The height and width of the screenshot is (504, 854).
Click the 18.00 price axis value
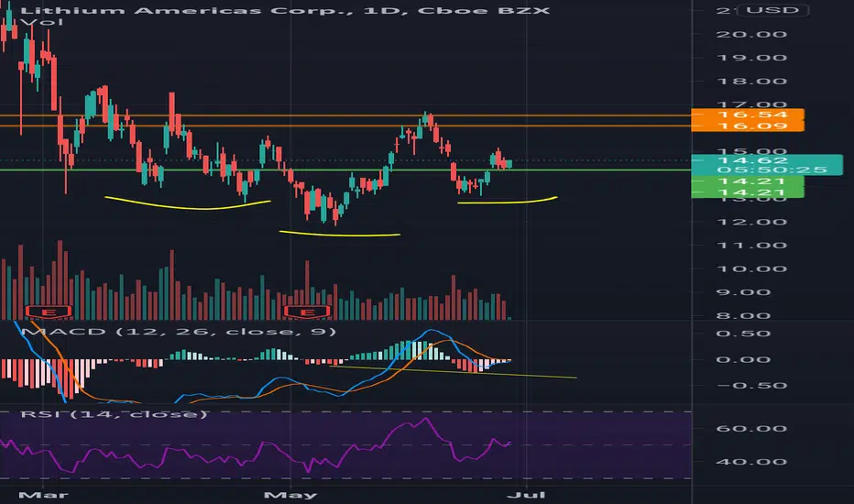click(751, 82)
